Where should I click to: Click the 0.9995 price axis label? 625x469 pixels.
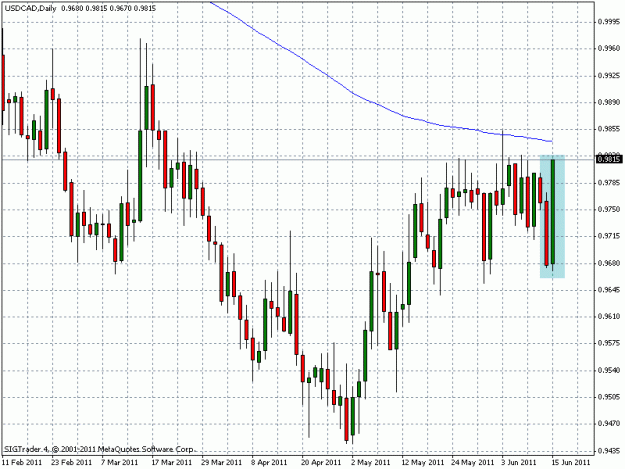pyautogui.click(x=610, y=22)
